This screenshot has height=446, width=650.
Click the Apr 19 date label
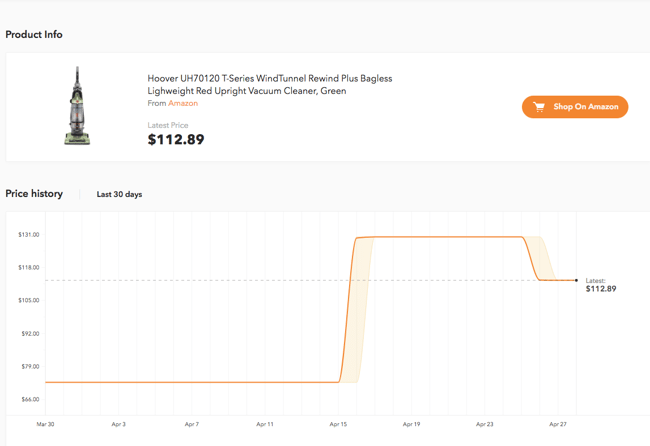pyautogui.click(x=411, y=424)
